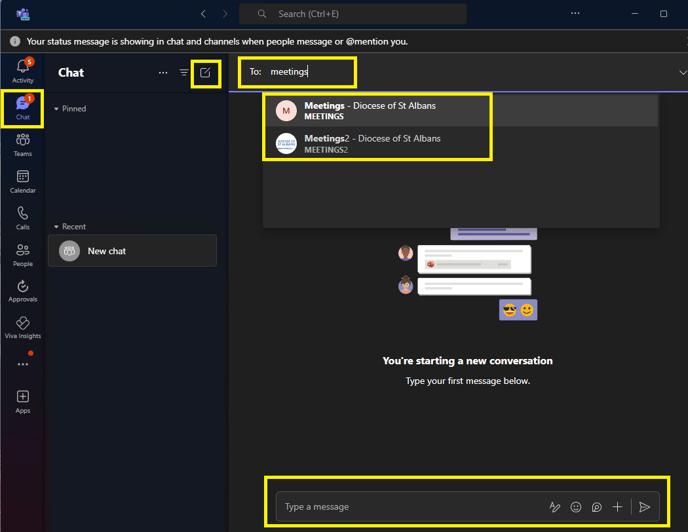Open the Calls section in sidebar

[x=22, y=218]
